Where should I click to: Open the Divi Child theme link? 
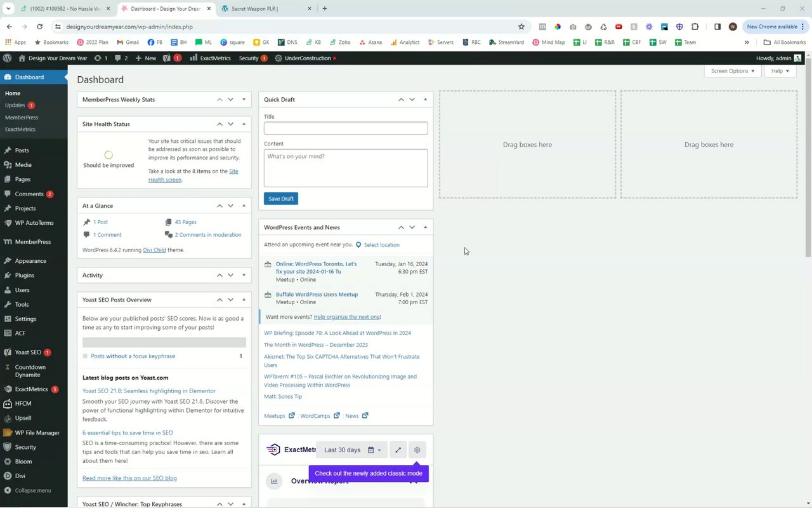[155, 250]
